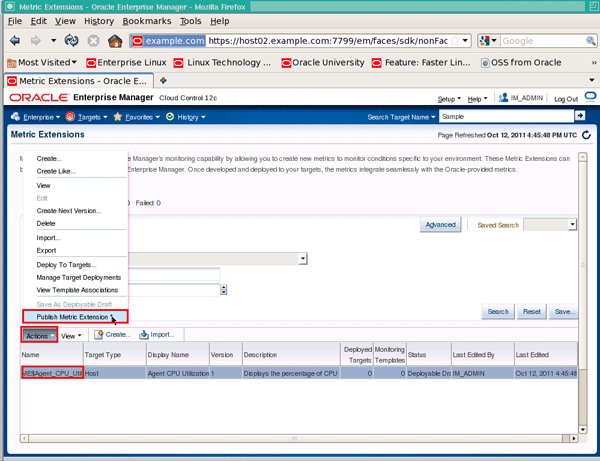
Task: Select the ME$Agent_CPU_Util row name cell
Action: 52,373
